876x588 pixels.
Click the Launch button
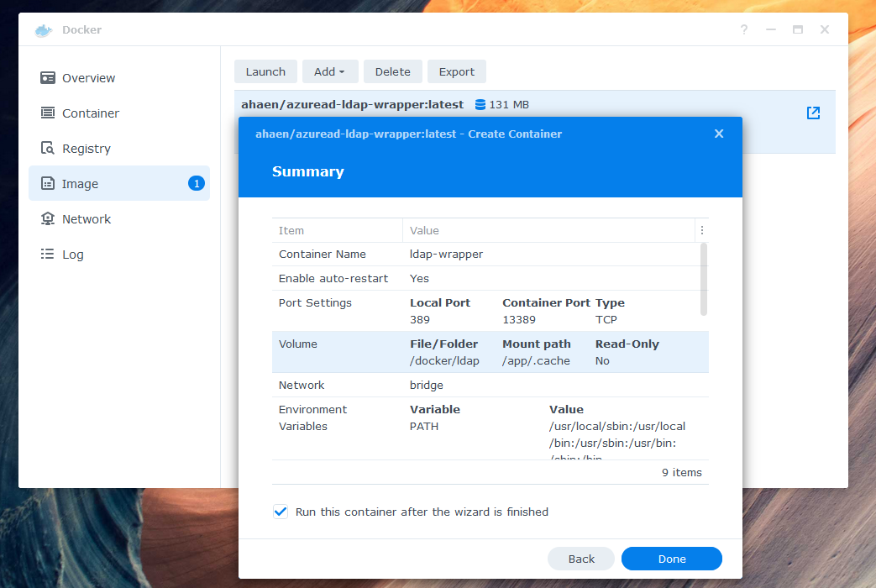pyautogui.click(x=265, y=71)
